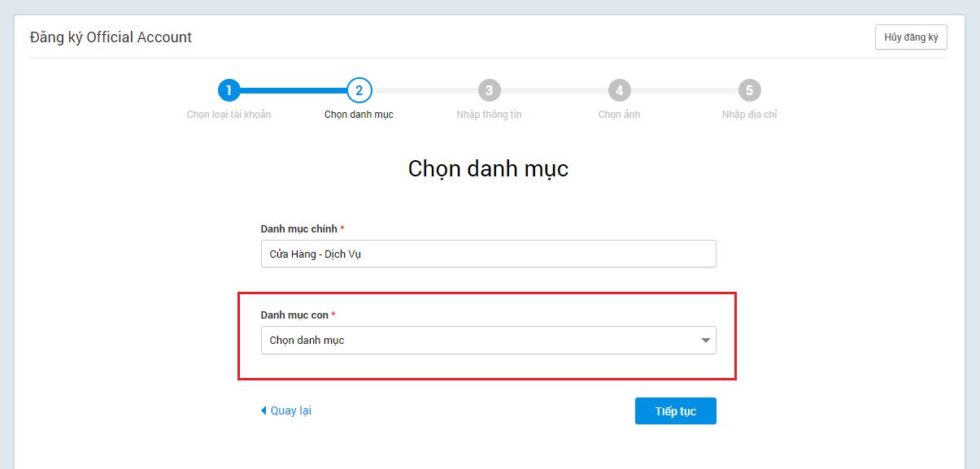Select the step 4 circle indicator
Screen dimensions: 980x469
[619, 90]
